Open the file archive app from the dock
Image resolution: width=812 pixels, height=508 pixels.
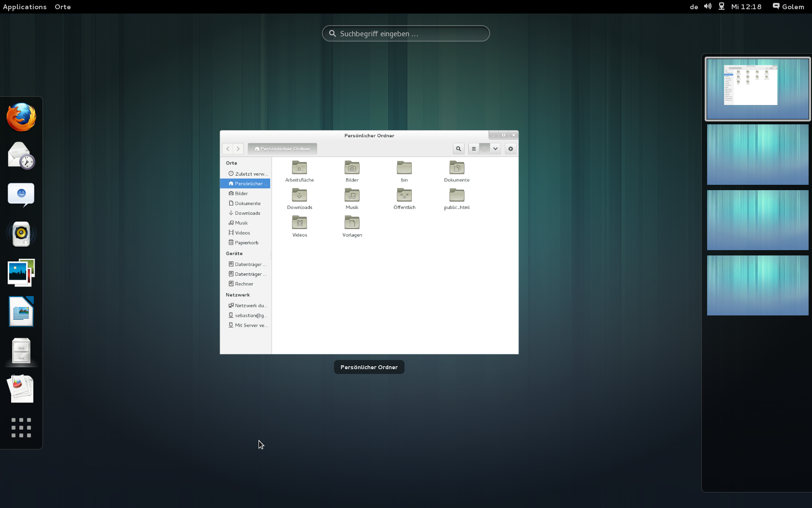tap(21, 351)
